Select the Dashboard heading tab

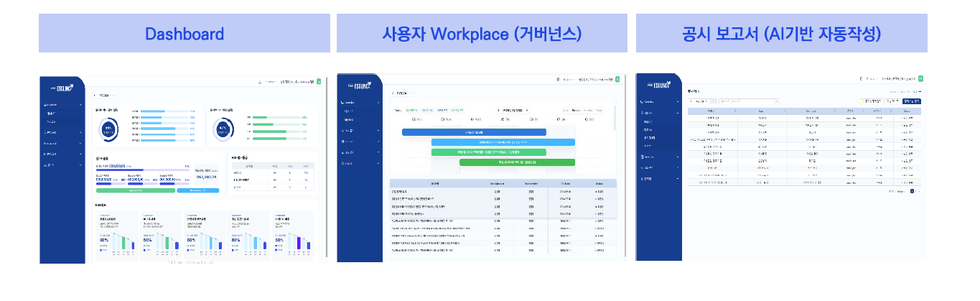click(x=184, y=34)
